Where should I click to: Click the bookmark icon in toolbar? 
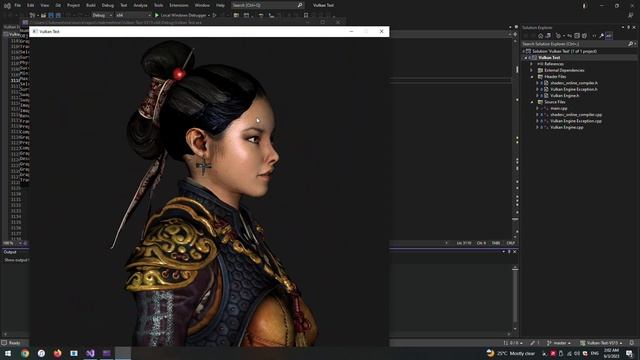coord(306,15)
